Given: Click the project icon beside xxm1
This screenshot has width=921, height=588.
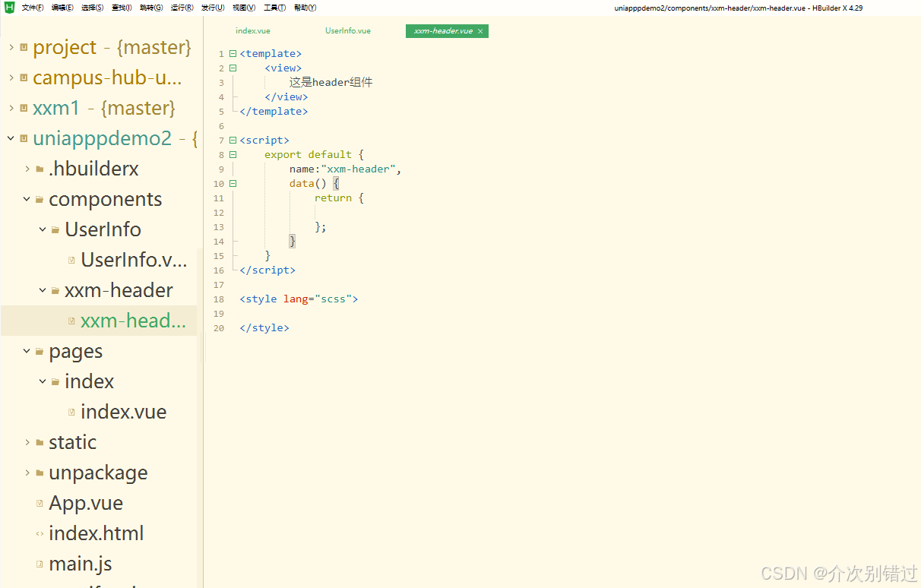Looking at the screenshot, I should (x=24, y=108).
